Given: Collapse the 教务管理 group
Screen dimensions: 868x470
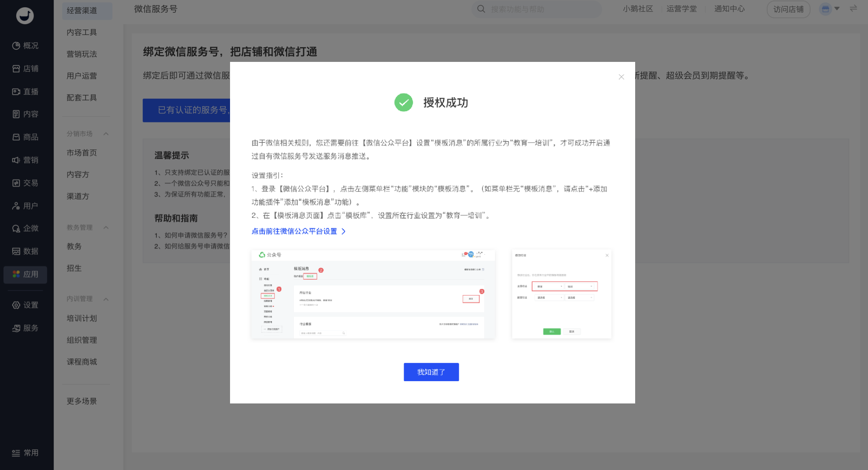Looking at the screenshot, I should [106, 228].
